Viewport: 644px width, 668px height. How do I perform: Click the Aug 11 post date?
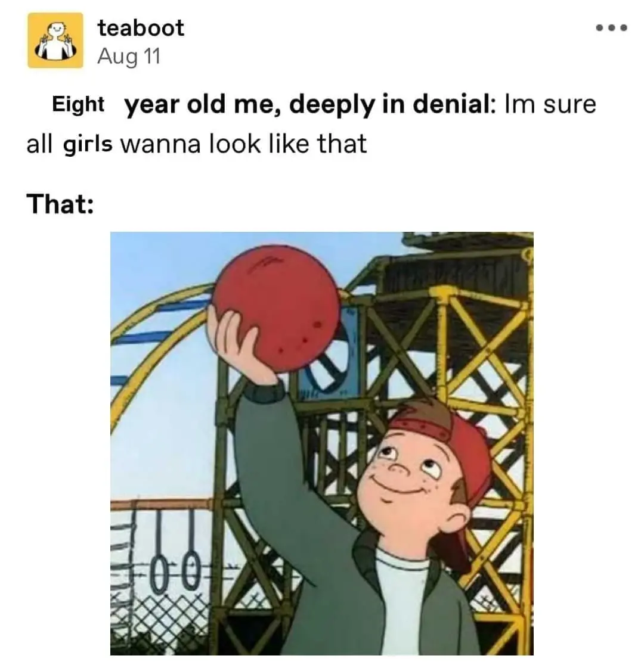click(x=129, y=56)
